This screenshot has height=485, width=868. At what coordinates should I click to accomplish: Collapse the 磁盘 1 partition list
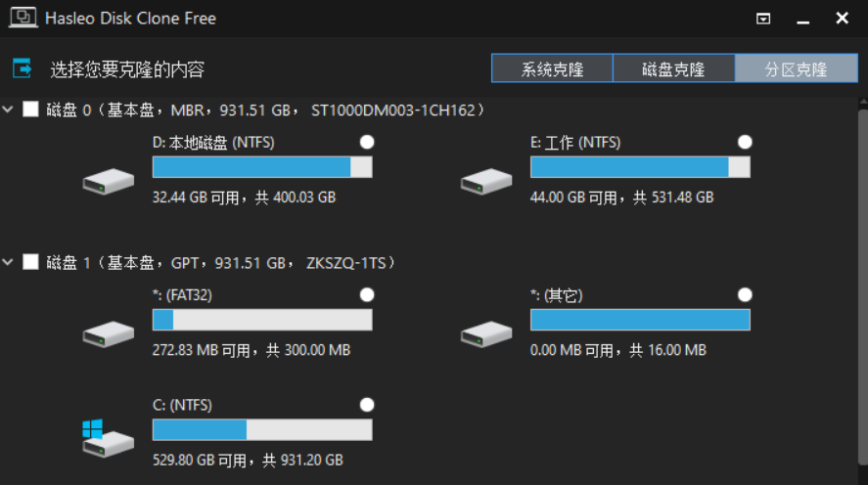pyautogui.click(x=9, y=262)
